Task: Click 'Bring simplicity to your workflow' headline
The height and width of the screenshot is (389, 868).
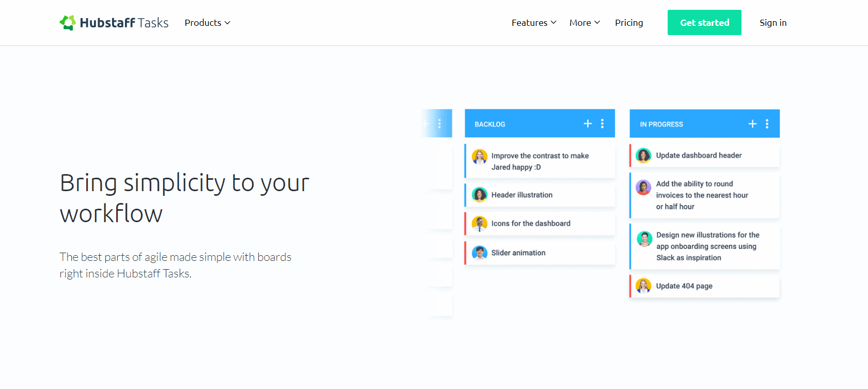Action: click(184, 198)
